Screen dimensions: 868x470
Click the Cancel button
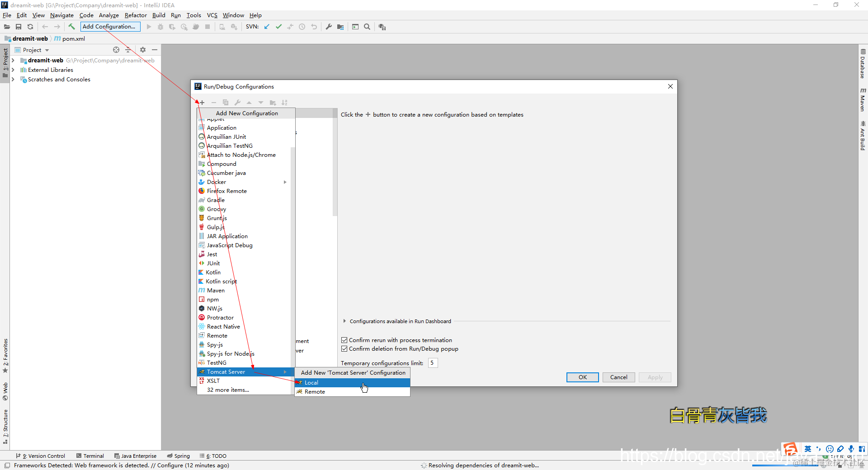[x=619, y=377]
